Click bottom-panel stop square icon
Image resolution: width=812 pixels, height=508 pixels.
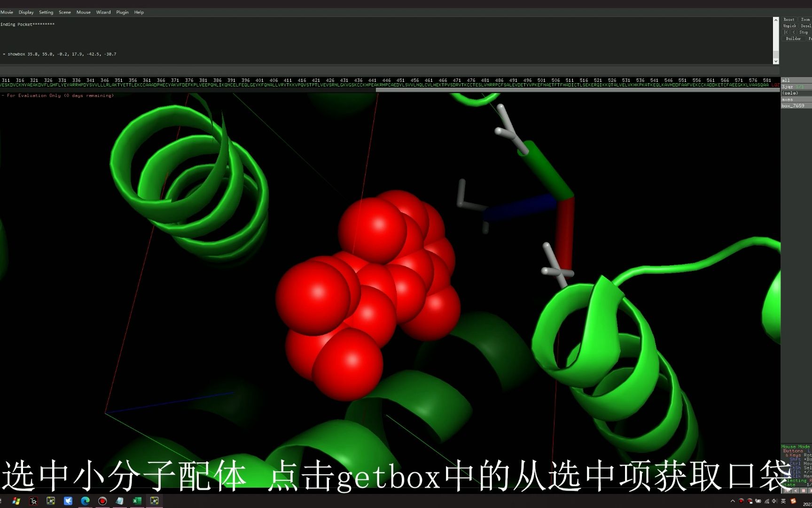[803, 491]
